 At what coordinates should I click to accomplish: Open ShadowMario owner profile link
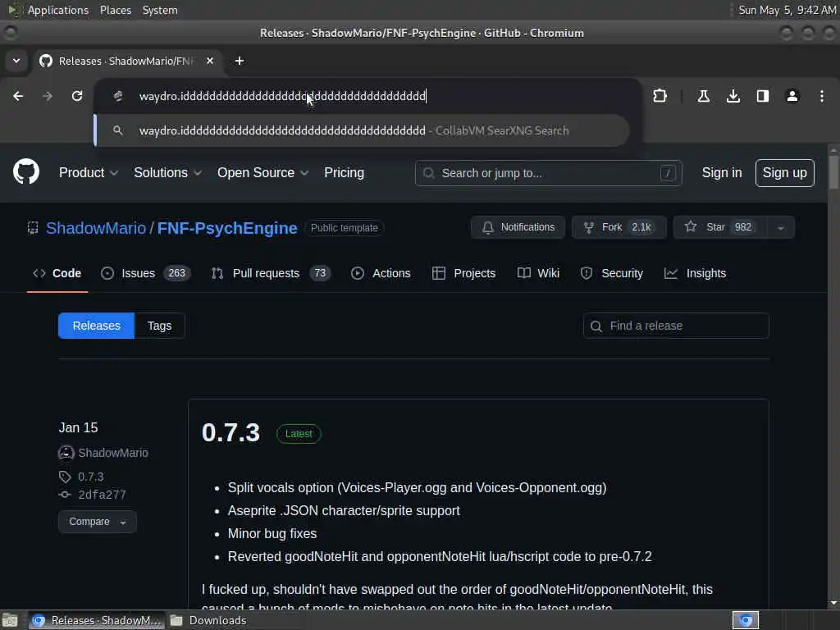pyautogui.click(x=96, y=228)
